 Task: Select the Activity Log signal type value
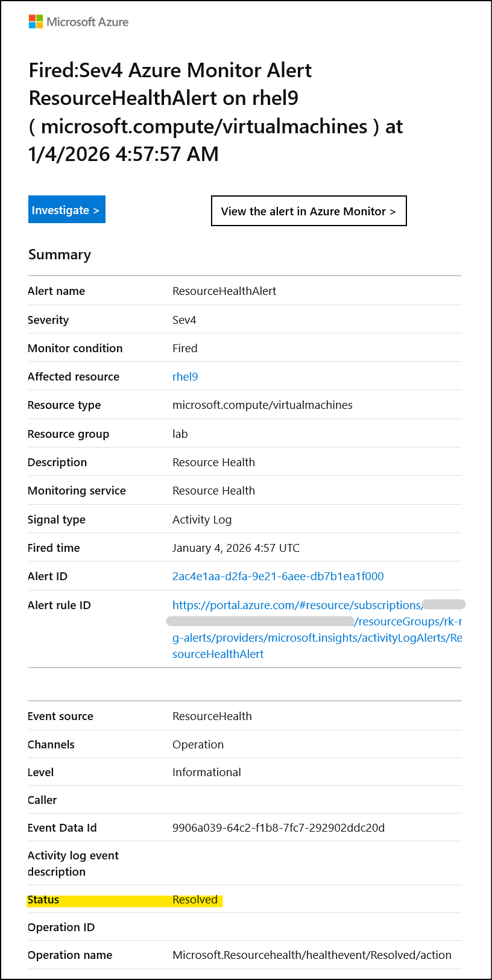(202, 519)
